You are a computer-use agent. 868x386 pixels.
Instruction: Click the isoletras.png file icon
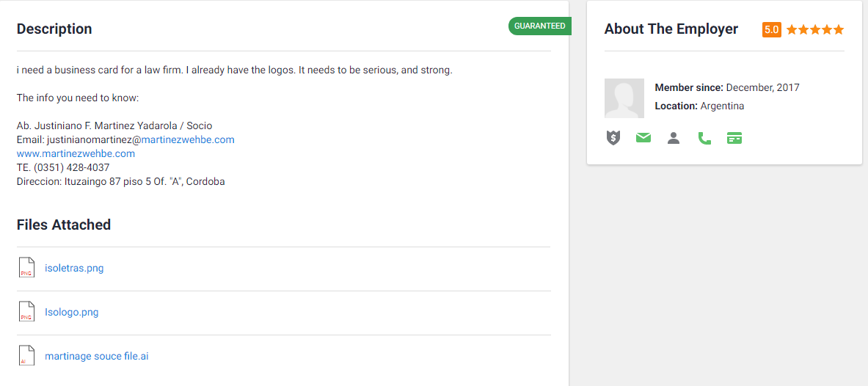pos(26,268)
